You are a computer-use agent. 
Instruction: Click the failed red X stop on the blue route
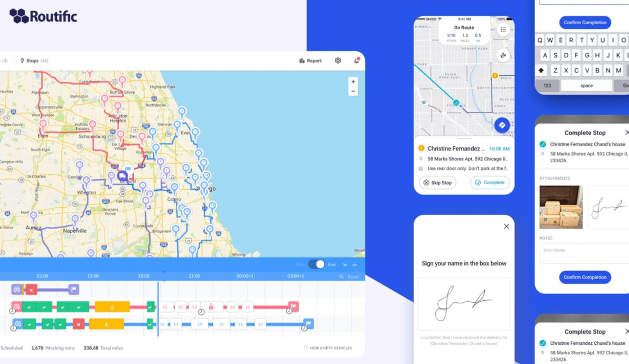pyautogui.click(x=79, y=324)
